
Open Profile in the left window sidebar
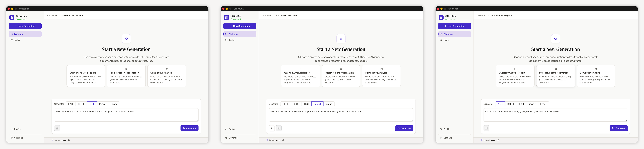(x=25, y=129)
